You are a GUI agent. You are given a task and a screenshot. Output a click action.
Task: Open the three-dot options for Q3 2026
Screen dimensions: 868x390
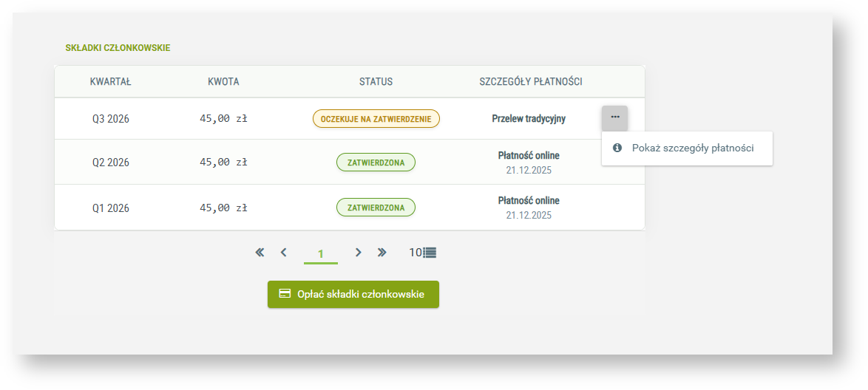[614, 117]
